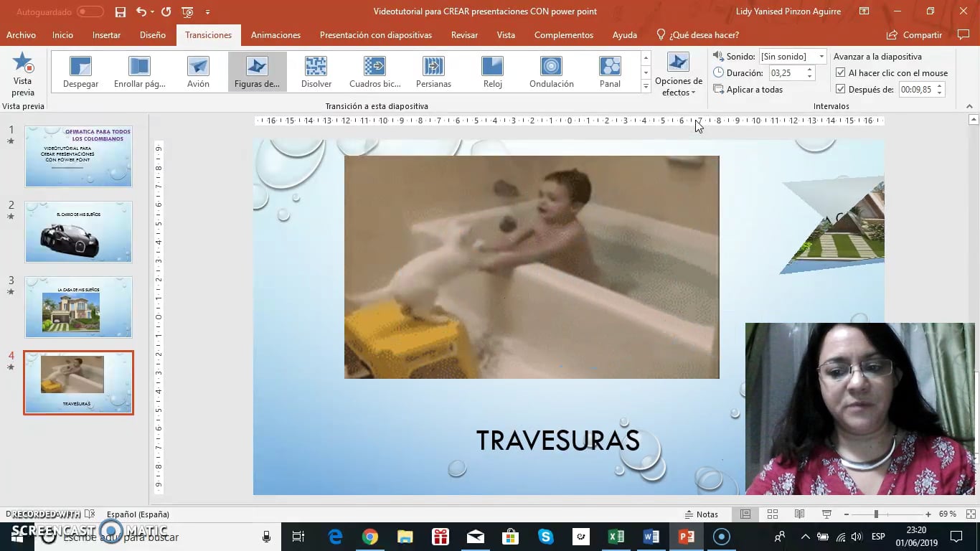Click the Duración input field

786,72
